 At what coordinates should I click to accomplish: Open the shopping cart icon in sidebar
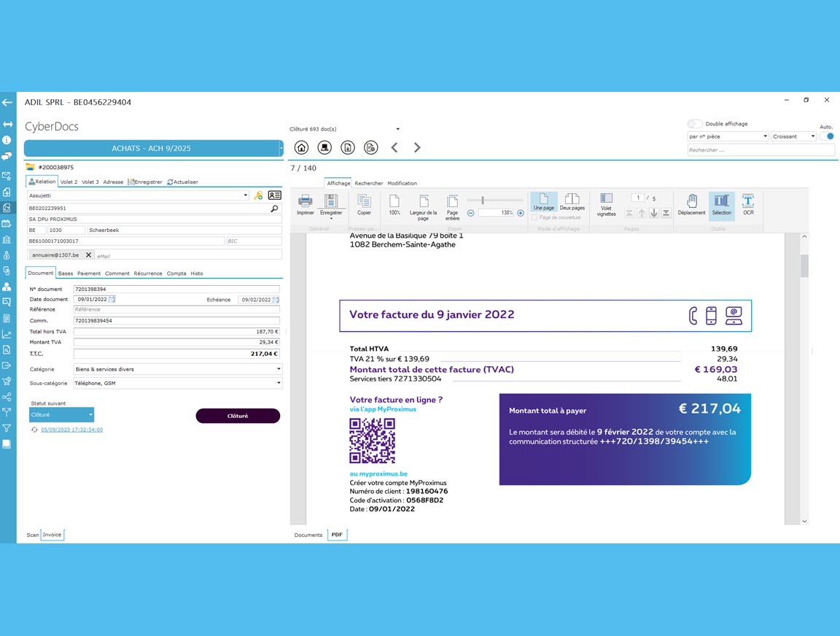pyautogui.click(x=7, y=381)
